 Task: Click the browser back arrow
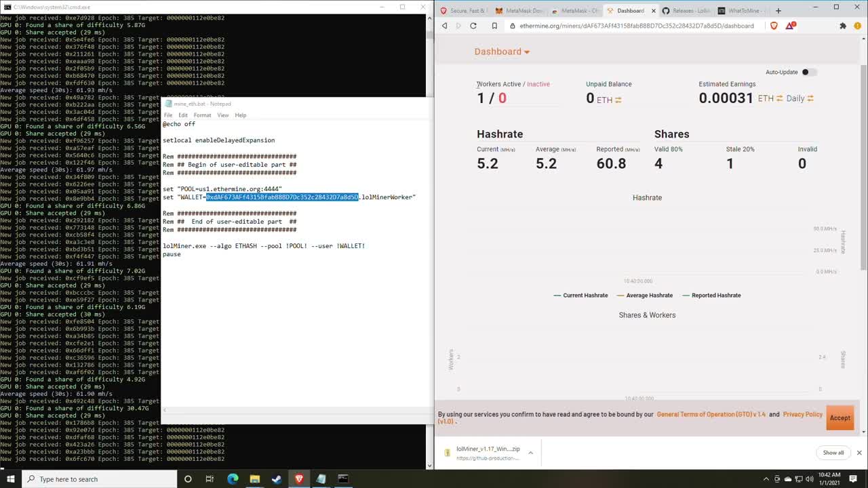pyautogui.click(x=445, y=26)
